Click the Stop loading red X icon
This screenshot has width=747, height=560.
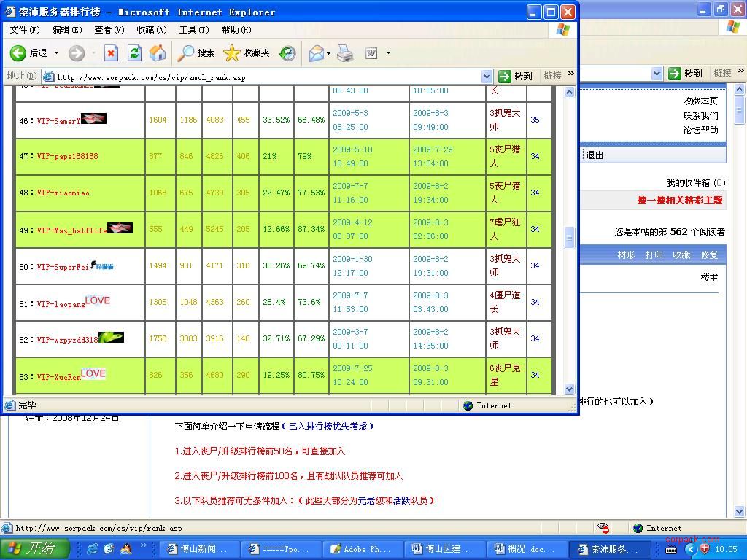pos(111,53)
